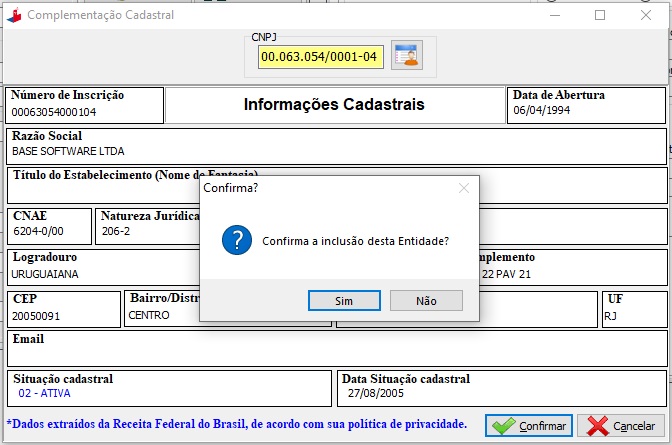Click the application logo in title bar
This screenshot has width=672, height=445.
click(x=14, y=15)
